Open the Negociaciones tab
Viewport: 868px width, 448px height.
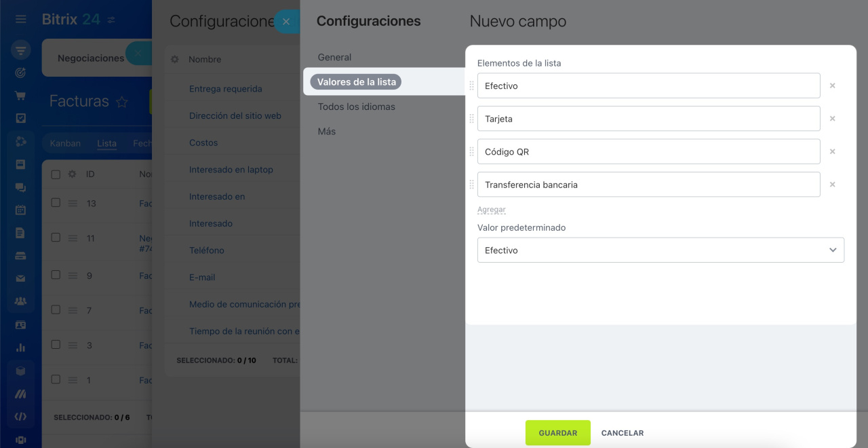coord(91,58)
